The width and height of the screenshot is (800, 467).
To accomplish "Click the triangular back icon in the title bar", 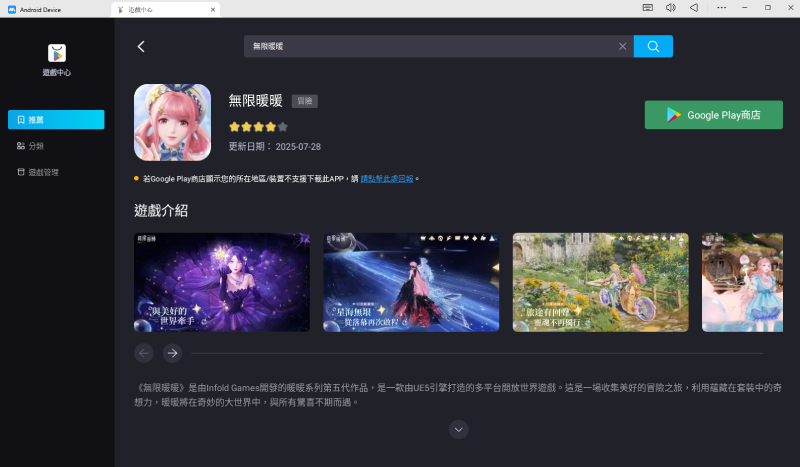I will click(694, 8).
